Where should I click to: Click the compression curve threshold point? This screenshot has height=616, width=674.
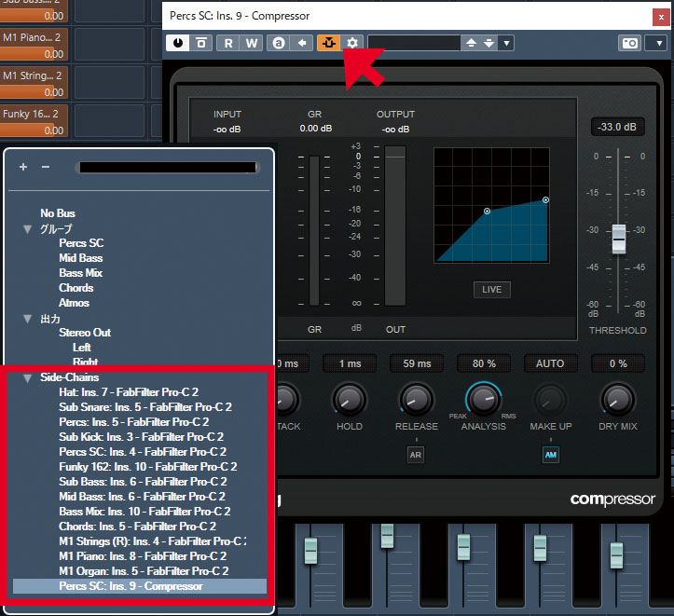tap(487, 211)
